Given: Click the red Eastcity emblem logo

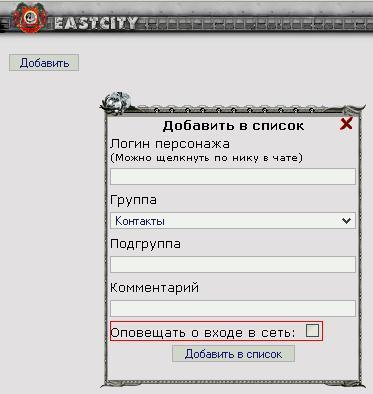Looking at the screenshot, I should [30, 17].
